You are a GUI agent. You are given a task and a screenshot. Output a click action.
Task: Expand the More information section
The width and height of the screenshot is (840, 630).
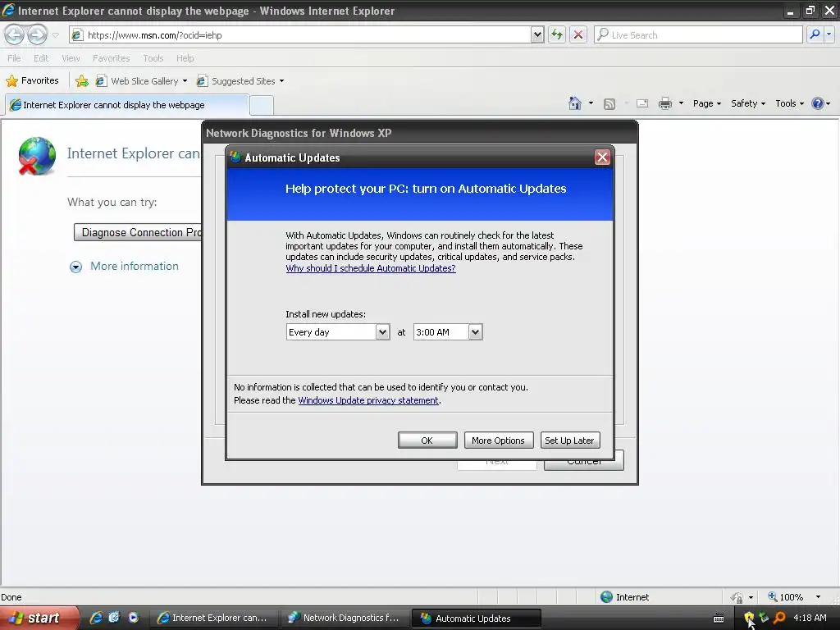pyautogui.click(x=125, y=267)
